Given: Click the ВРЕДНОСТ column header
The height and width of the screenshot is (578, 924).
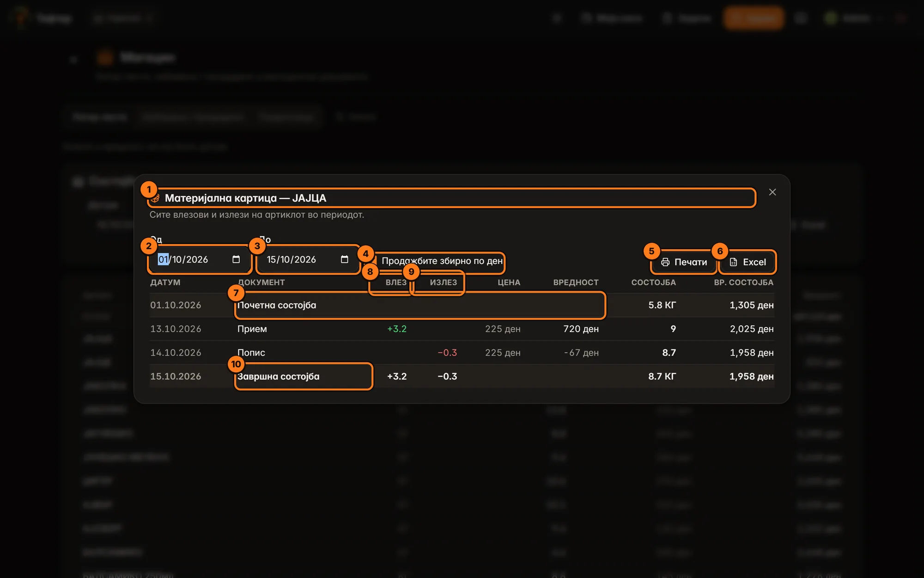Looking at the screenshot, I should coord(576,283).
